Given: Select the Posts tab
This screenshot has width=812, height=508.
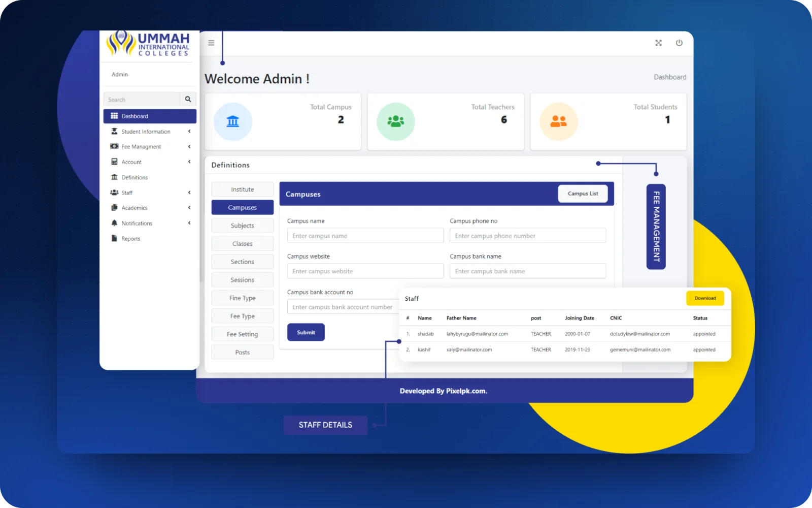Looking at the screenshot, I should pos(243,352).
